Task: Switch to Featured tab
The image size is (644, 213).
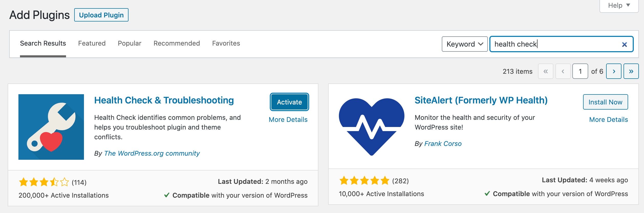Action: coord(92,43)
